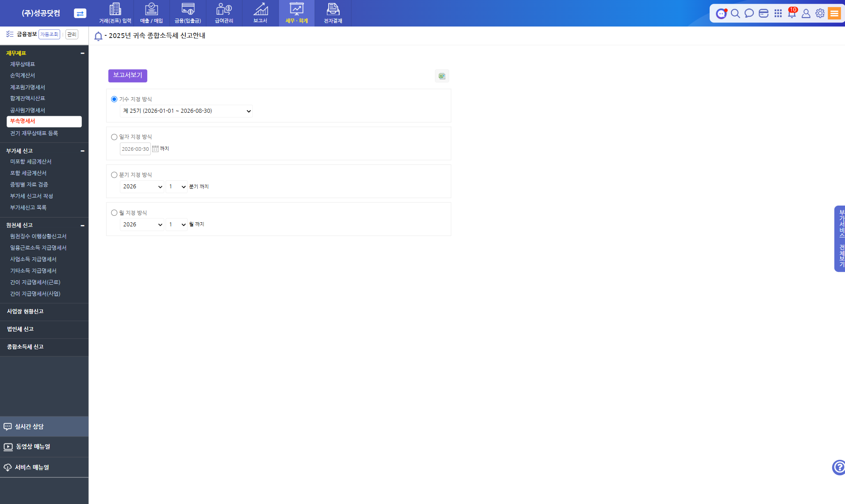The height and width of the screenshot is (504, 845).
Task: Open 미포함 세금계산서 item
Action: (x=31, y=162)
